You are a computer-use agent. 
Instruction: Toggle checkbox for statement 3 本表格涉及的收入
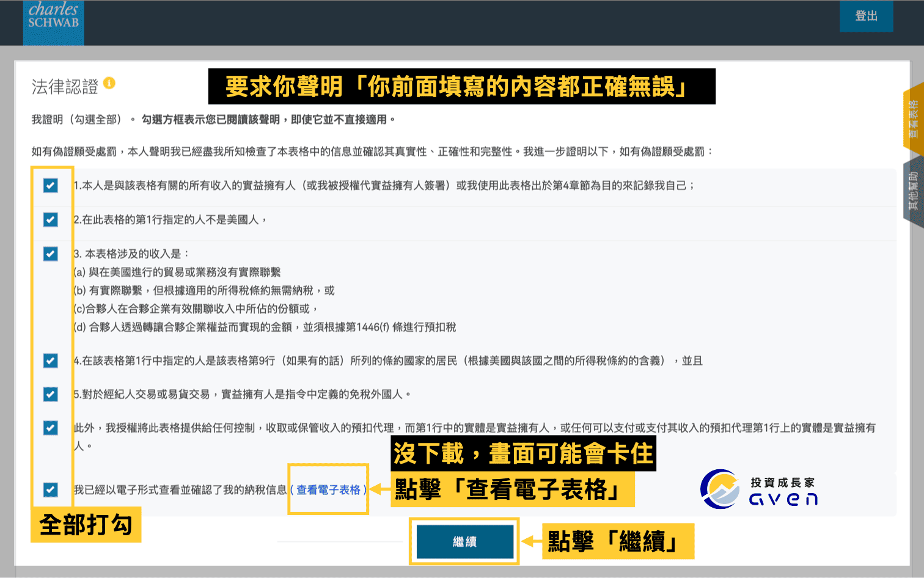tap(51, 254)
